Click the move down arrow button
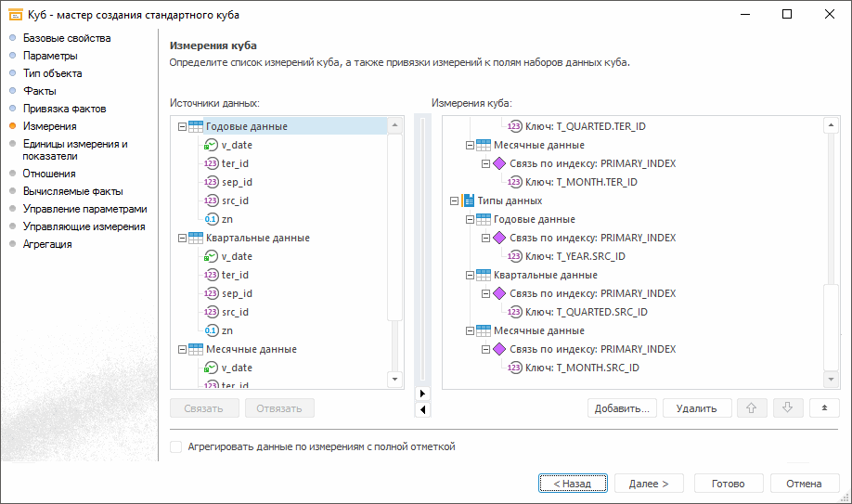 [x=787, y=407]
